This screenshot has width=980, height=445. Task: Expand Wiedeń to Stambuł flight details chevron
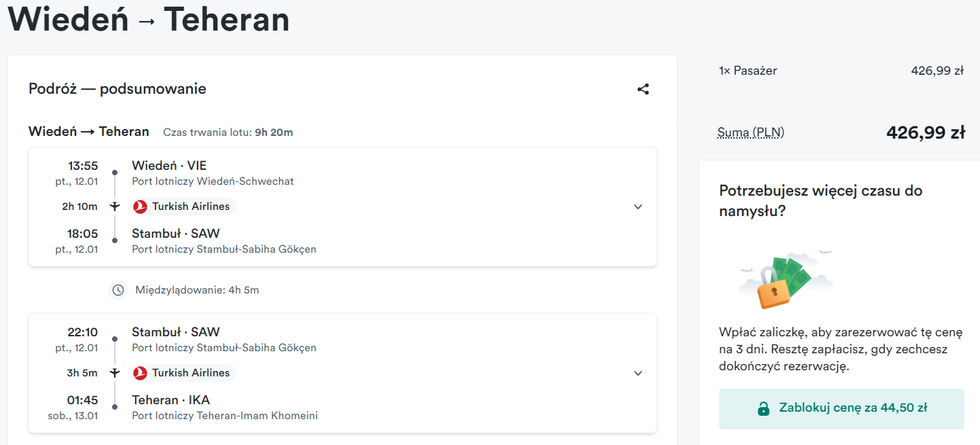[638, 207]
